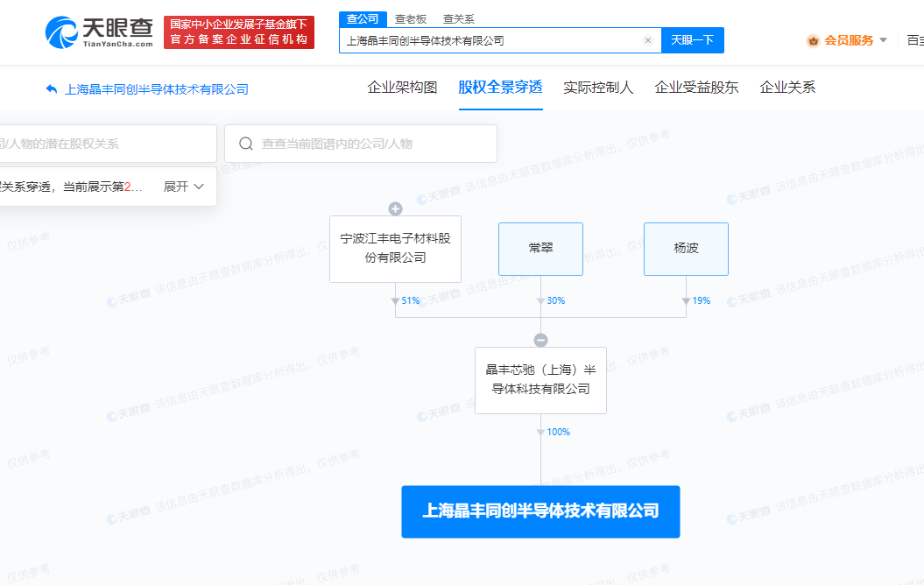Open the 企业架构图 tab

click(x=402, y=88)
